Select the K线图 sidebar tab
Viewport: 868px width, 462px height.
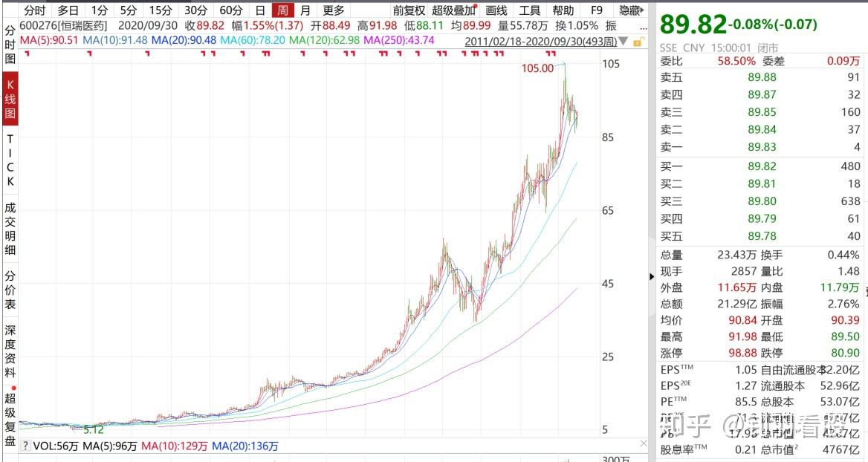(x=10, y=99)
